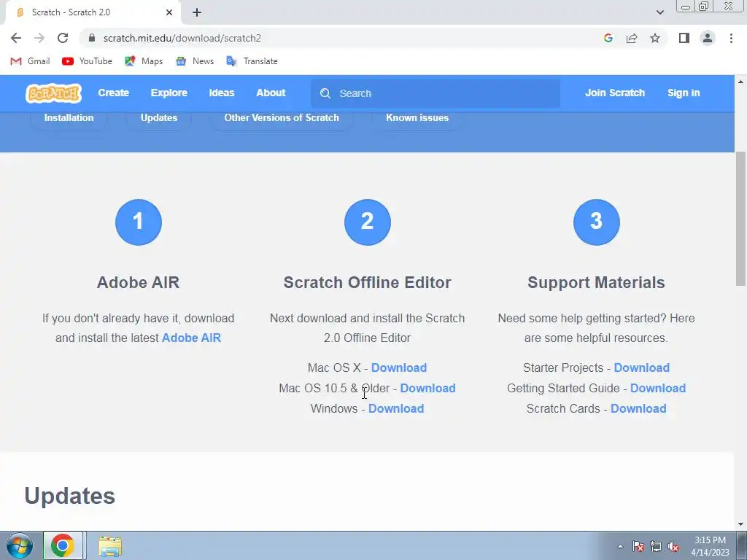Download the Getting Started Guide
747x560 pixels.
[x=658, y=389]
